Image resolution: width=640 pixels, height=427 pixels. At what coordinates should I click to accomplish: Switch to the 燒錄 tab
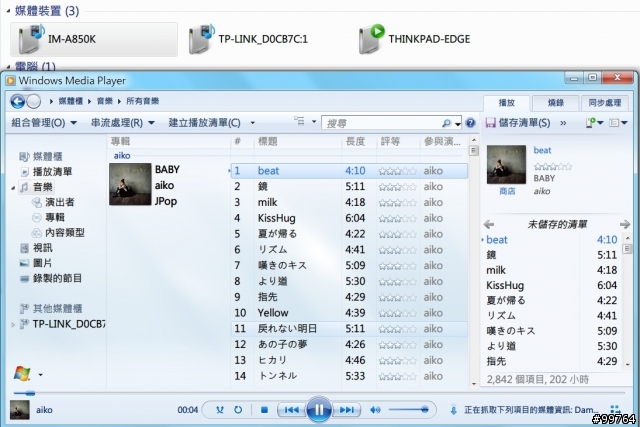point(556,103)
